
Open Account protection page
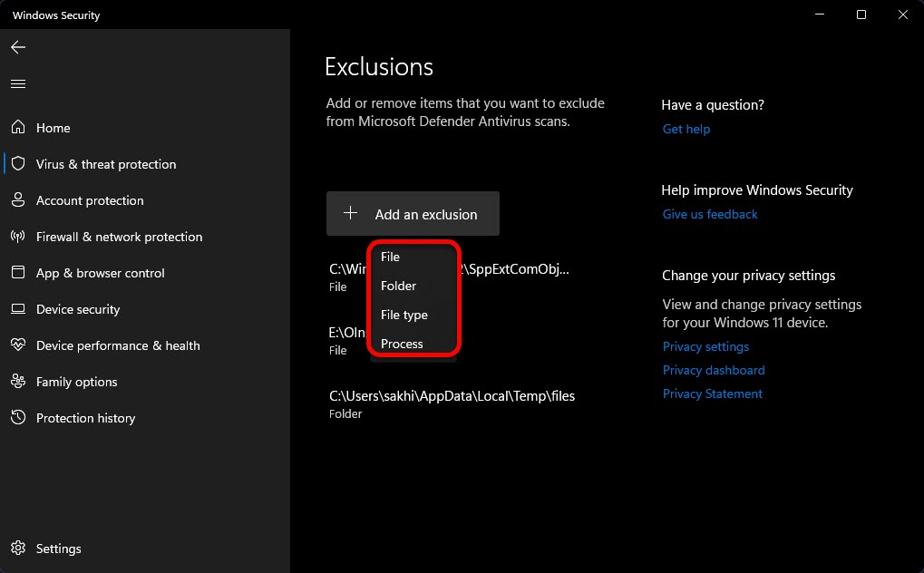coord(145,200)
